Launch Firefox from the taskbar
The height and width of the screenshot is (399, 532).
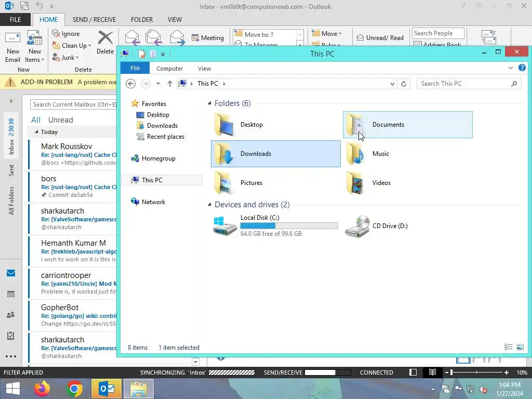point(42,389)
